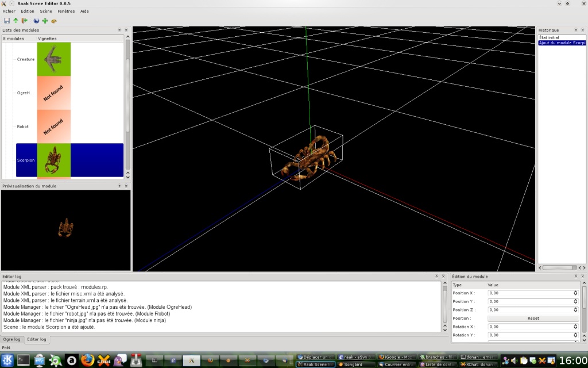Close the Editor log panel
The height and width of the screenshot is (368, 588).
coord(443,277)
